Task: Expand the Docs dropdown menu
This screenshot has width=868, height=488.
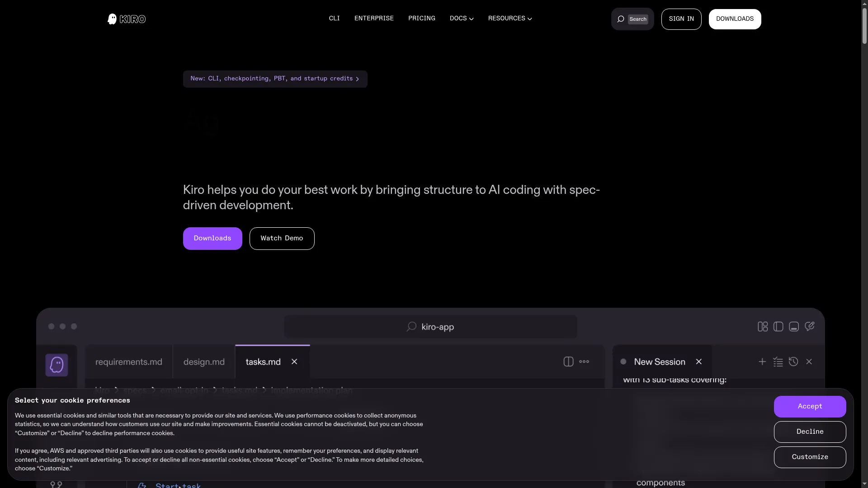Action: [461, 19]
